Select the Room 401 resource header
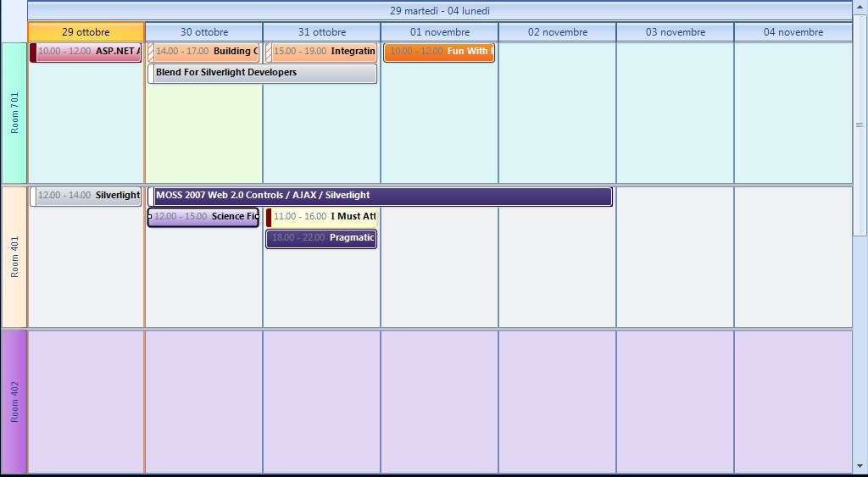 [x=14, y=257]
